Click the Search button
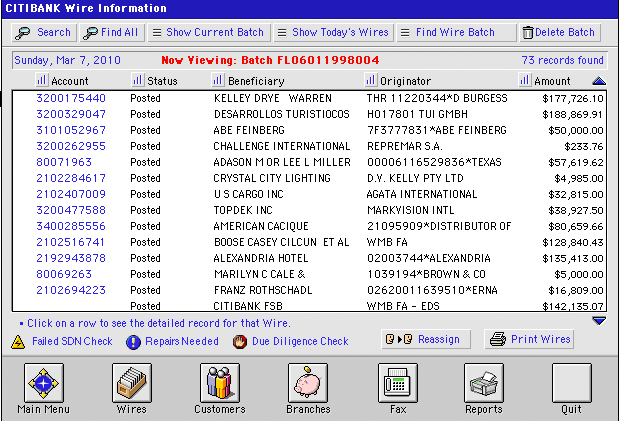The image size is (619, 421). [x=44, y=32]
